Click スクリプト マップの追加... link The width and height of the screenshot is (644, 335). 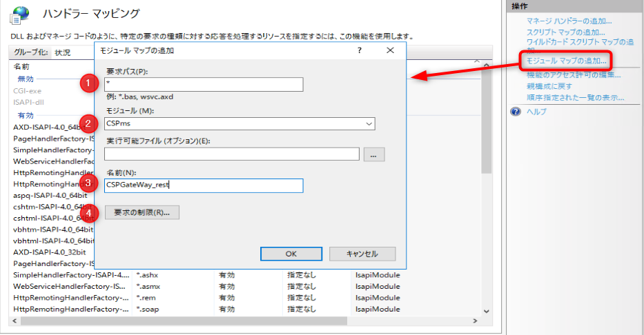pos(565,32)
